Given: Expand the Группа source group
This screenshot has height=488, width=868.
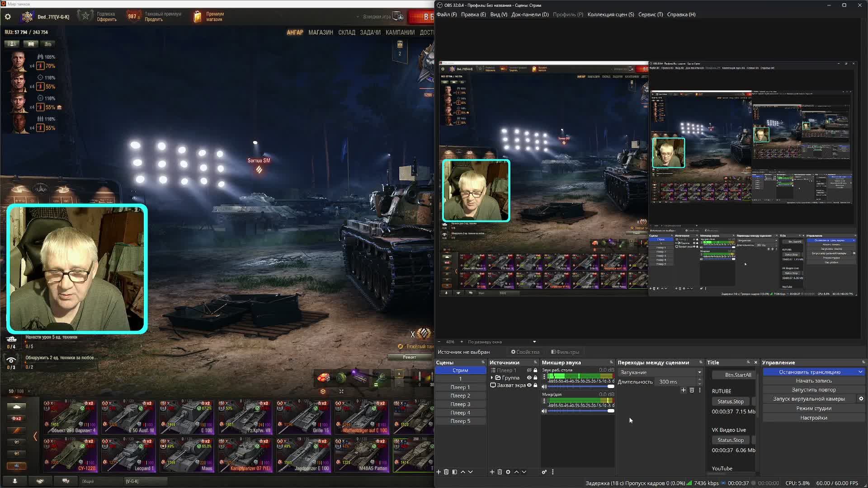Looking at the screenshot, I should pos(492,378).
